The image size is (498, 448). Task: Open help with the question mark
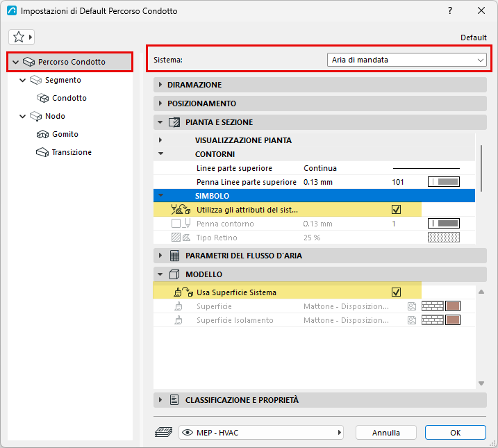click(x=450, y=11)
